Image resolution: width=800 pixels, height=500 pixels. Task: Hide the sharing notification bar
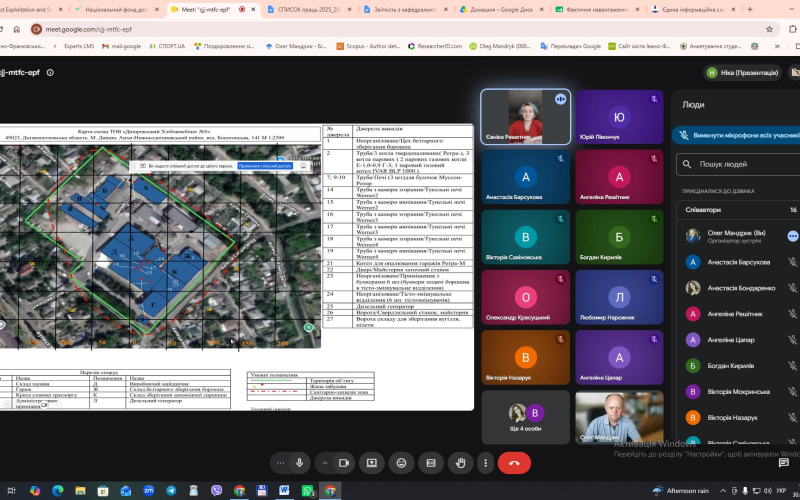coord(303,166)
